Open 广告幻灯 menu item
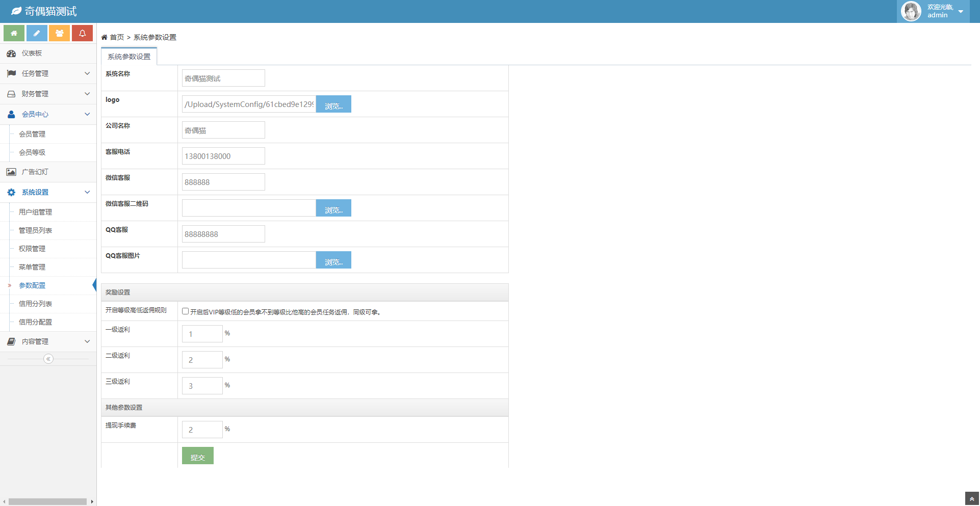The height and width of the screenshot is (506, 980). point(48,172)
